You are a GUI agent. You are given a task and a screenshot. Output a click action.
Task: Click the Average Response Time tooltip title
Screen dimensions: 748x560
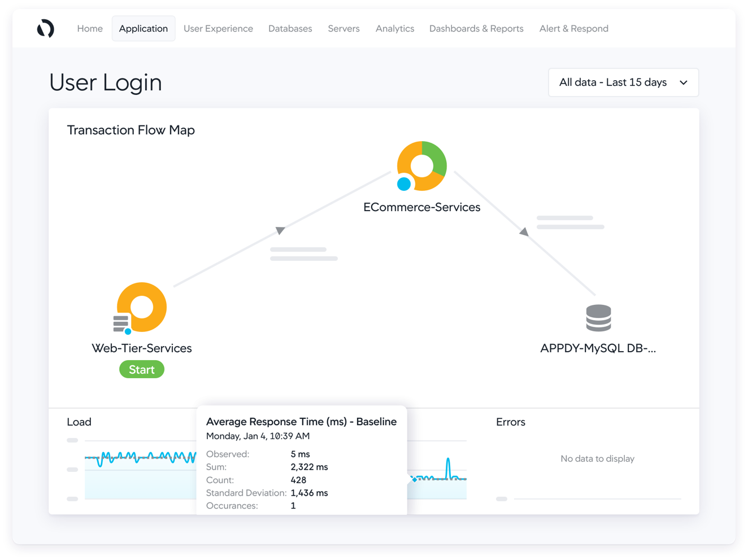point(301,422)
